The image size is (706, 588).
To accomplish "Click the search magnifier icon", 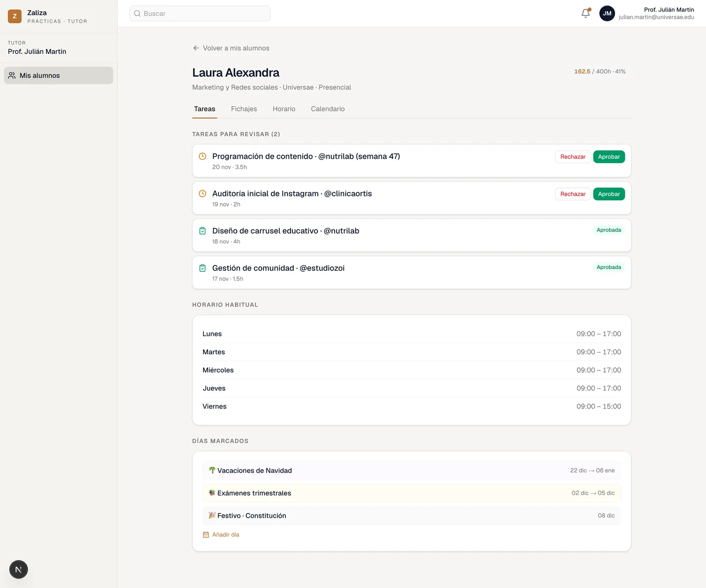I will pyautogui.click(x=137, y=14).
